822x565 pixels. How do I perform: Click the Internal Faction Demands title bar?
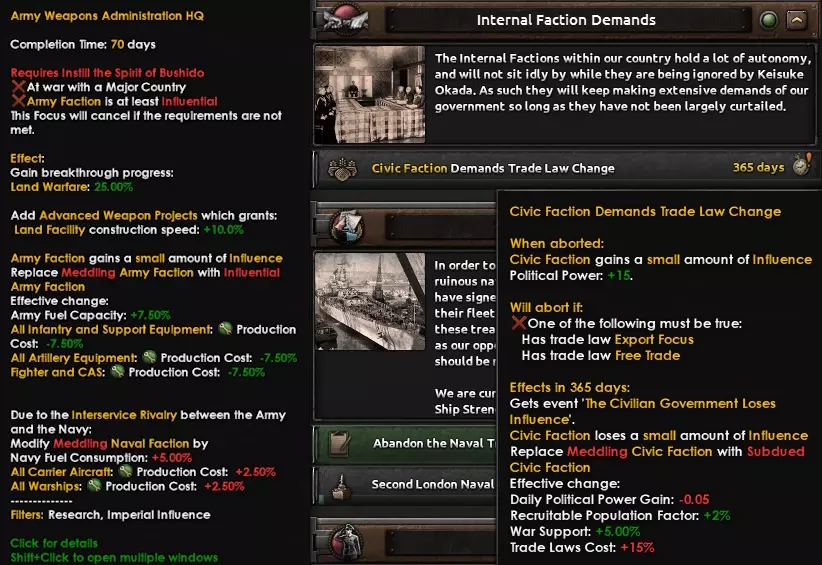point(568,20)
